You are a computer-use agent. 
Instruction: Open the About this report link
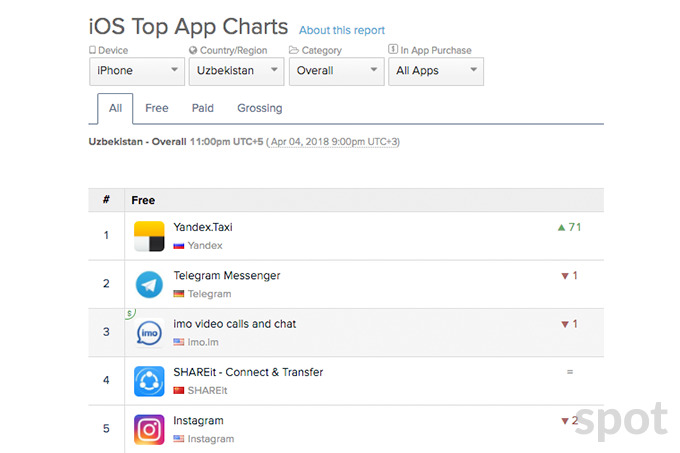(342, 31)
